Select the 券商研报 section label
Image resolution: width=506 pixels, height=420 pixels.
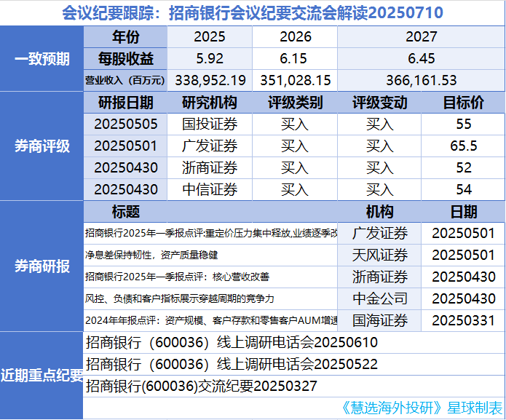(42, 266)
